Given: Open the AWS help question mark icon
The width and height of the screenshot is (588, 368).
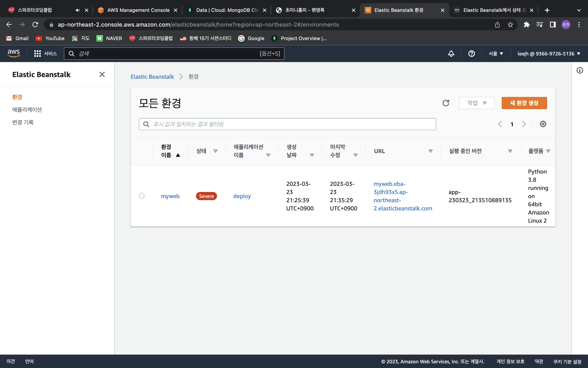Looking at the screenshot, I should (x=471, y=54).
